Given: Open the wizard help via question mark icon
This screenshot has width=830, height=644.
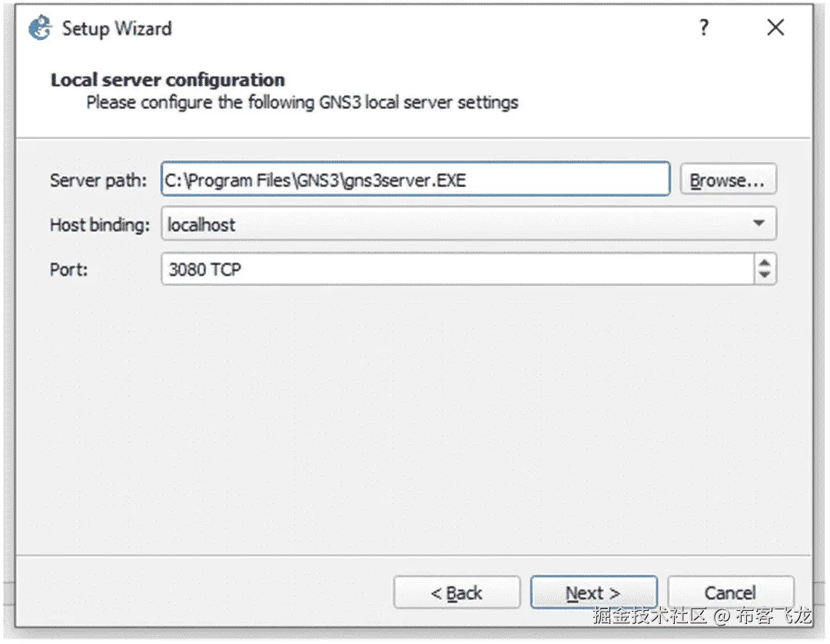Looking at the screenshot, I should pyautogui.click(x=704, y=28).
